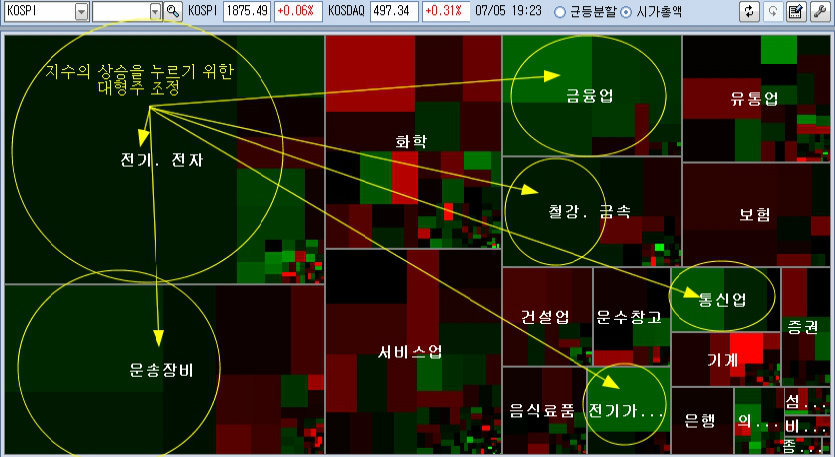835x457 pixels.
Task: Open the 전기. 전자 sector block
Action: (161, 160)
